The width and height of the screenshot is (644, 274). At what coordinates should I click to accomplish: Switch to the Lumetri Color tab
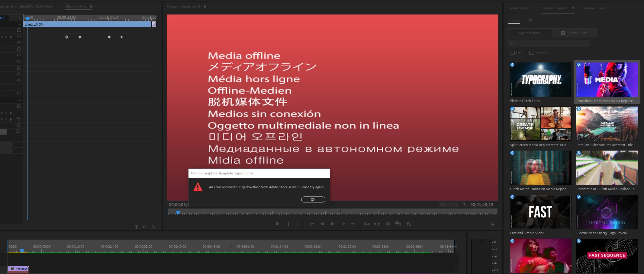518,8
